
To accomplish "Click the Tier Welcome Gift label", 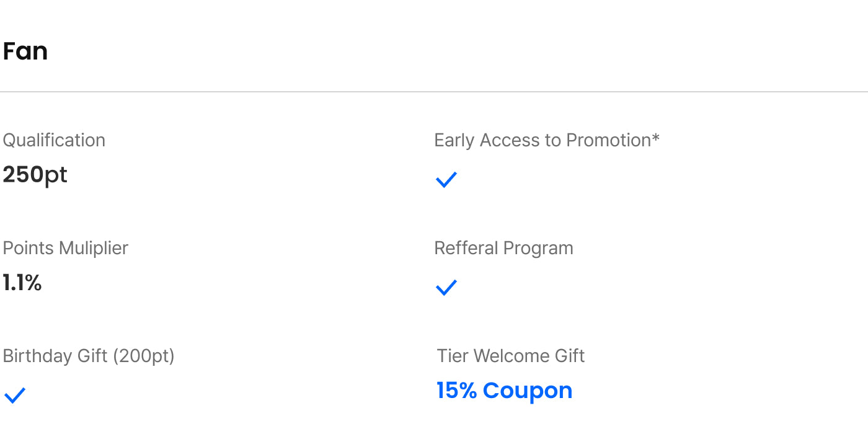I will point(511,356).
